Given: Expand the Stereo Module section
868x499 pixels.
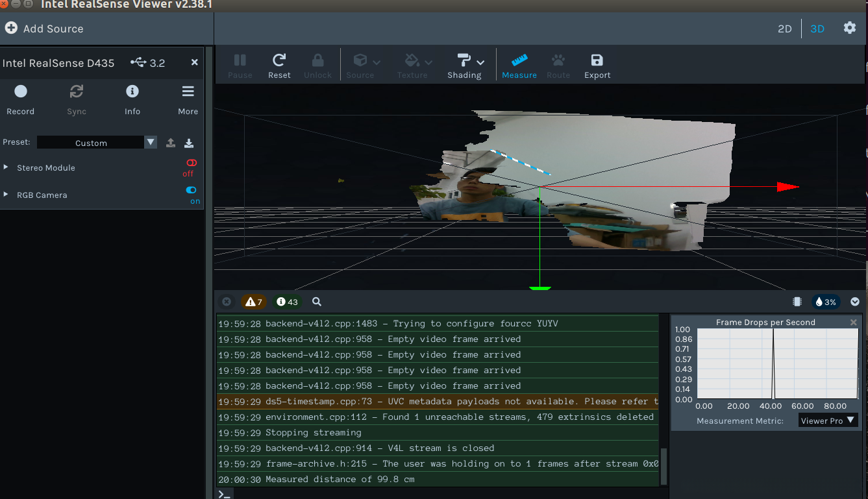Looking at the screenshot, I should (6, 167).
